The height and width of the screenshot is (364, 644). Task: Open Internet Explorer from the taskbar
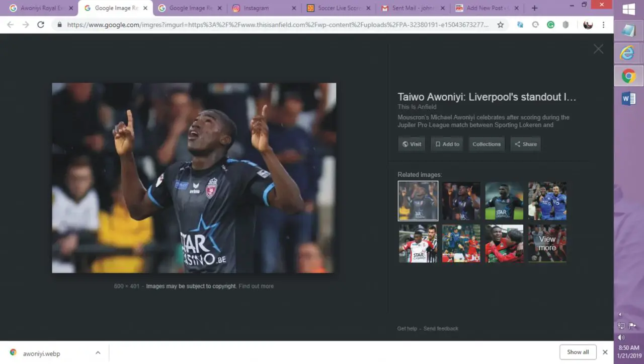(628, 53)
